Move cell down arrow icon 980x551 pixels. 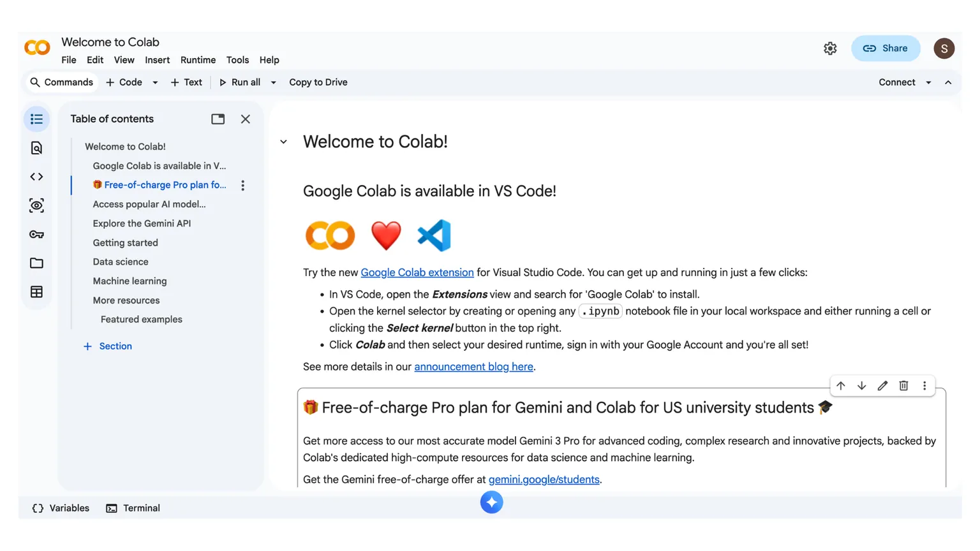[x=862, y=386]
